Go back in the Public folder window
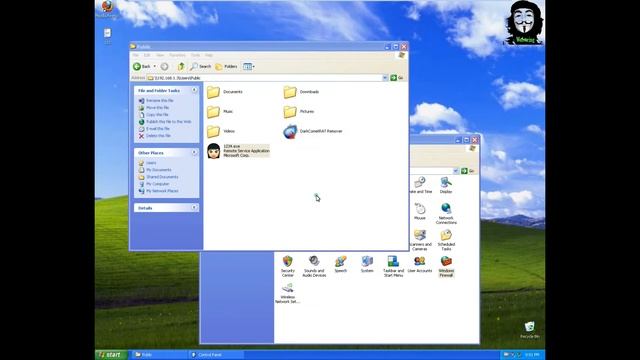The height and width of the screenshot is (360, 640). [142, 67]
